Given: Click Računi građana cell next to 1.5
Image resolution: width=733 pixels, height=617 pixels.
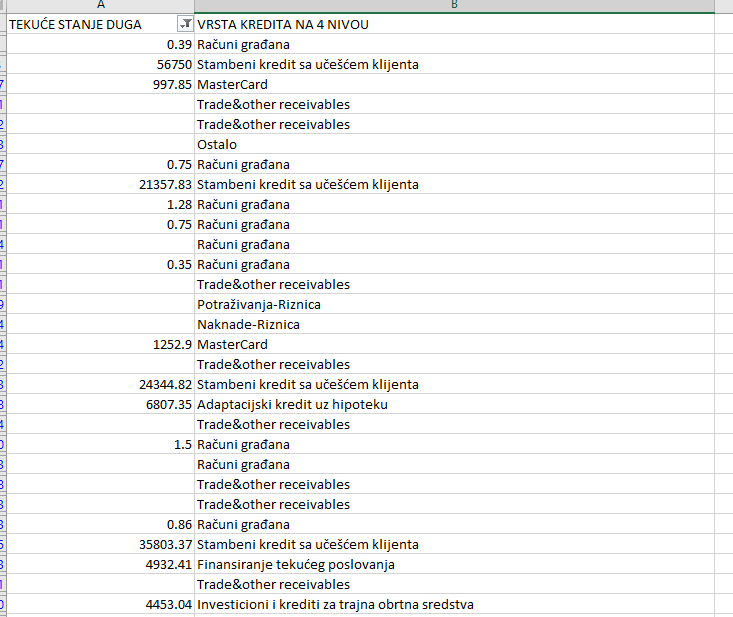Looking at the screenshot, I should click(454, 444).
